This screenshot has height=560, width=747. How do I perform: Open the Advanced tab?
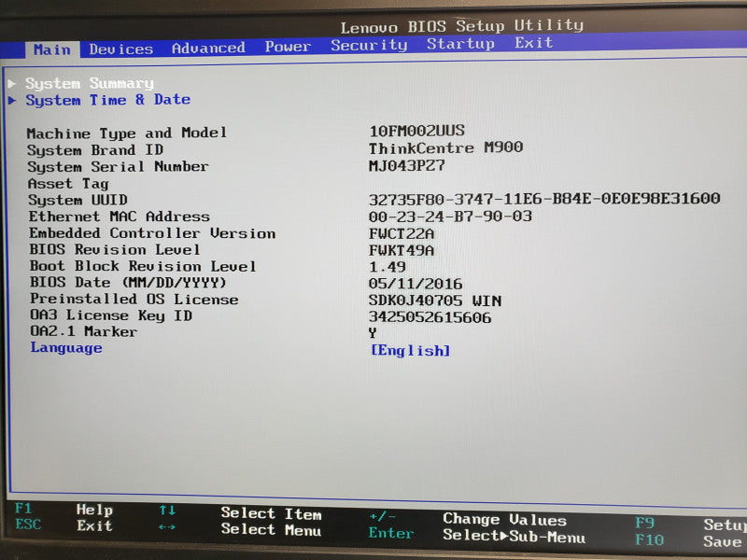click(x=208, y=48)
